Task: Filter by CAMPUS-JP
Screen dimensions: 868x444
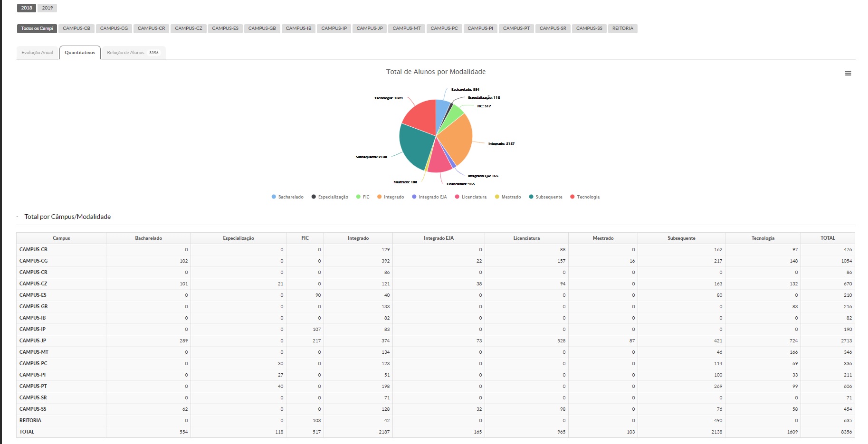Action: 370,28
